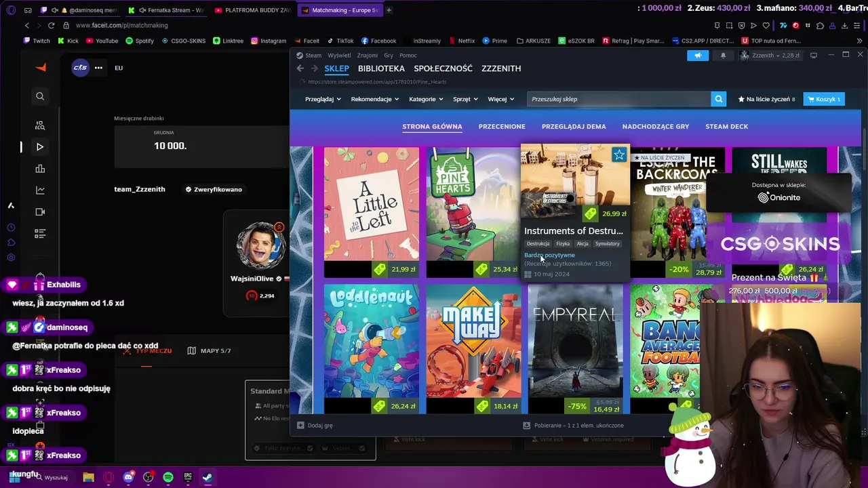This screenshot has height=488, width=868.
Task: Select STEAM DECK store tab
Action: pos(726,127)
